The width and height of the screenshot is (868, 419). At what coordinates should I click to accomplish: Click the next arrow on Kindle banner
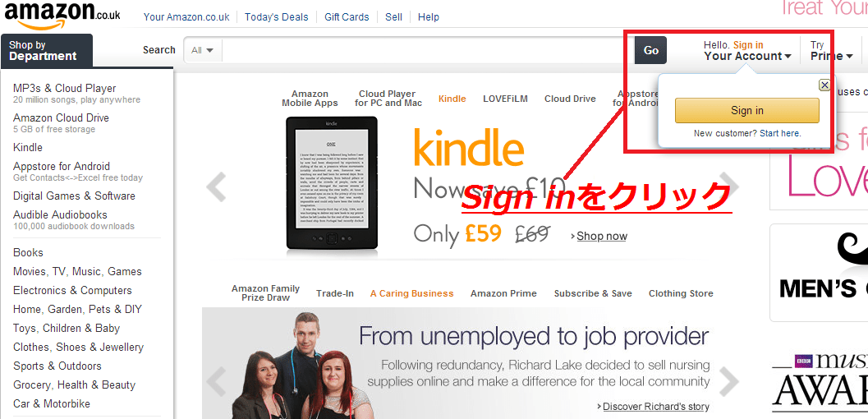point(729,185)
